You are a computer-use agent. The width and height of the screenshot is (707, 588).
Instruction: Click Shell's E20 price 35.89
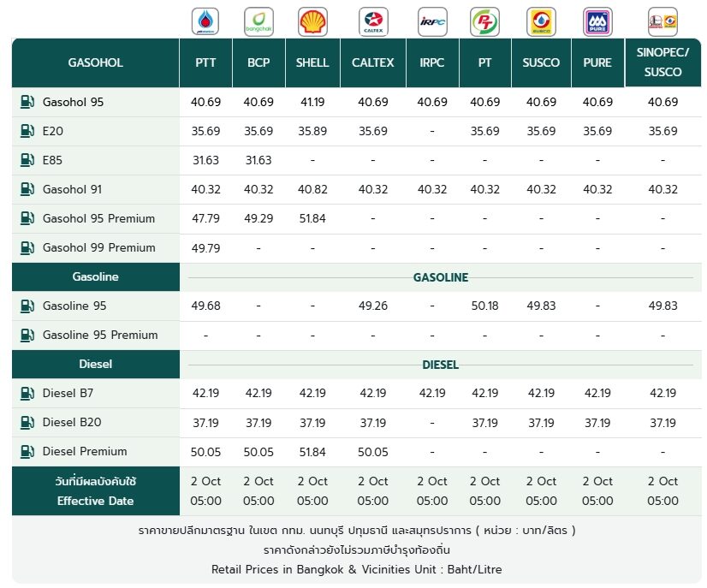tap(312, 131)
